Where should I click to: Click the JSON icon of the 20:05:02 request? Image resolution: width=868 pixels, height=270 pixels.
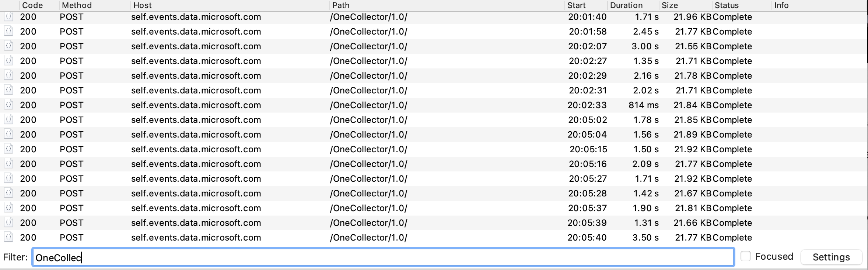[x=8, y=120]
